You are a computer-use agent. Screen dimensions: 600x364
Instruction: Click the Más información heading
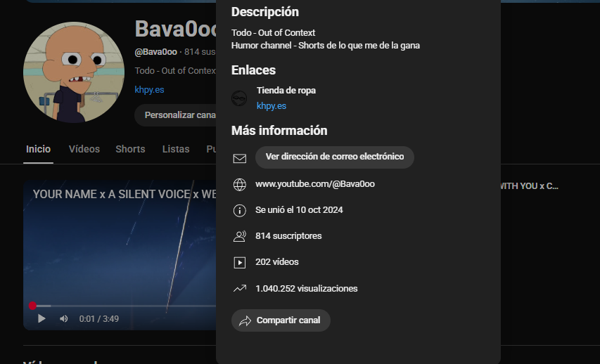tap(279, 131)
